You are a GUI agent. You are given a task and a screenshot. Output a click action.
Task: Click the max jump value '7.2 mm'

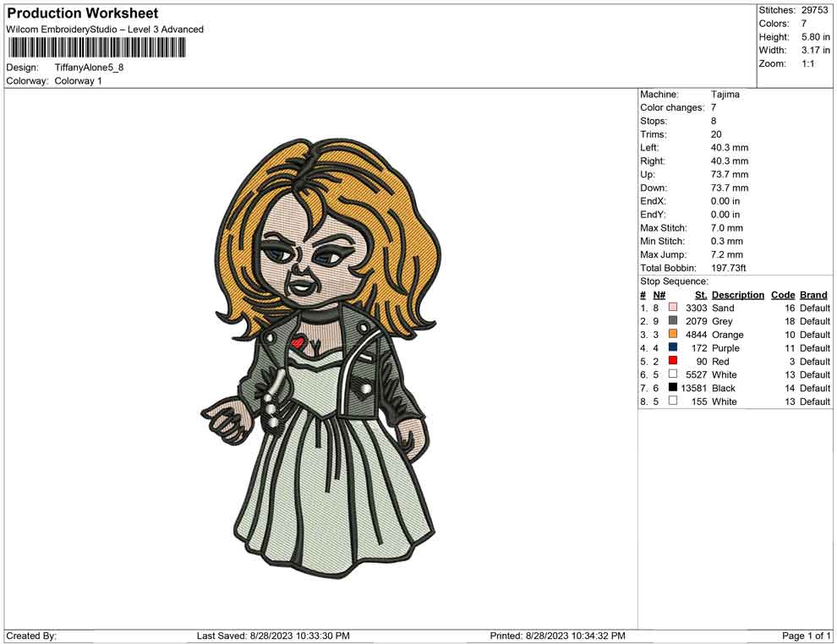pos(726,254)
